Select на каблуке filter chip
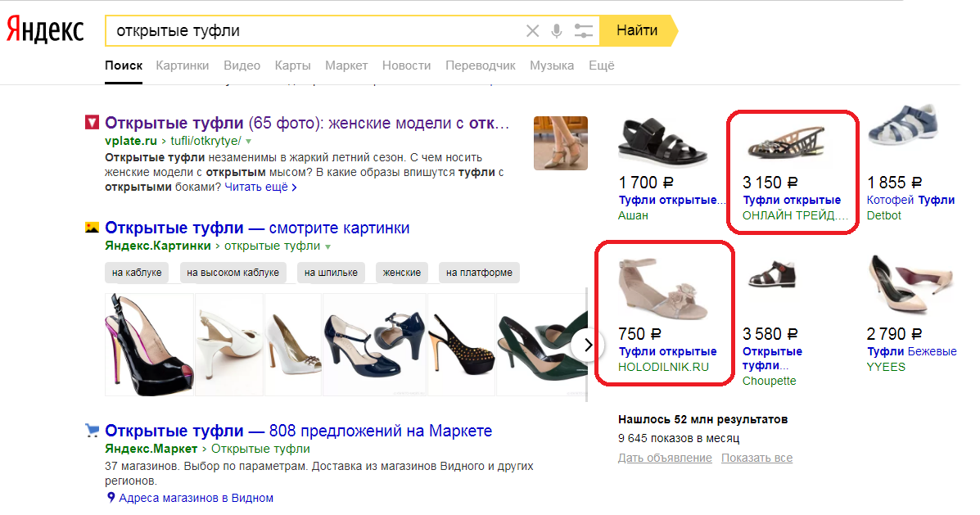980x515 pixels. [137, 273]
